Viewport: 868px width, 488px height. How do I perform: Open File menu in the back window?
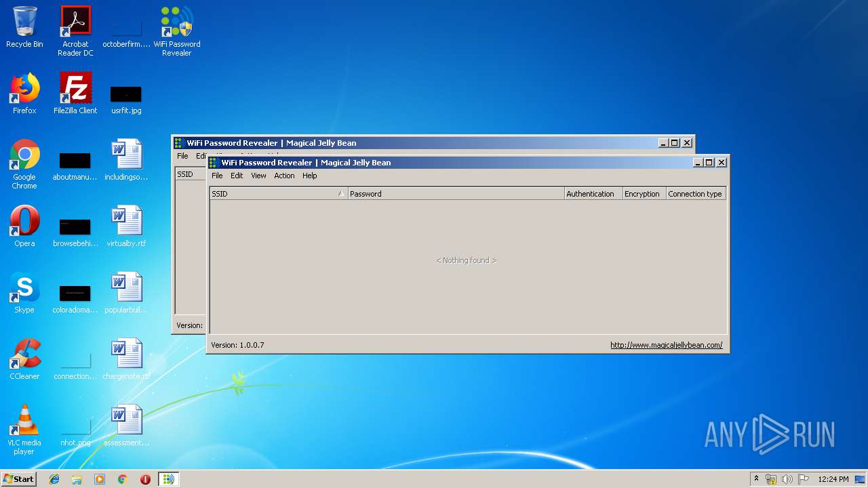coord(182,156)
